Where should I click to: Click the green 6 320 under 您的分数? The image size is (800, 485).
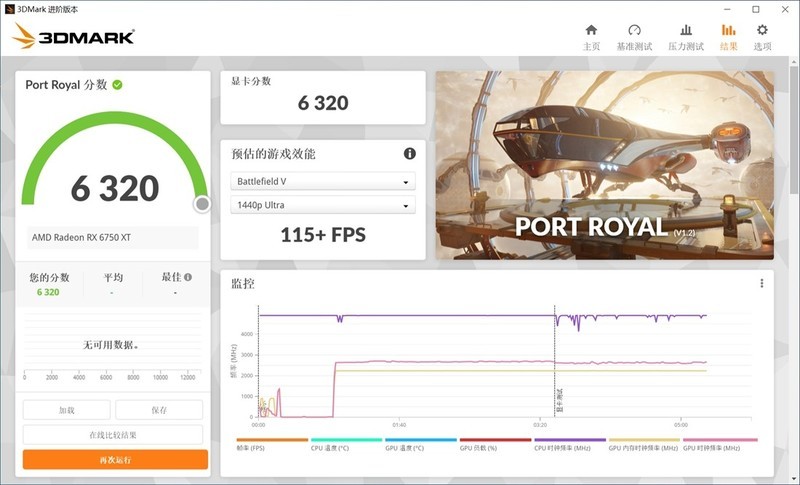(x=48, y=292)
